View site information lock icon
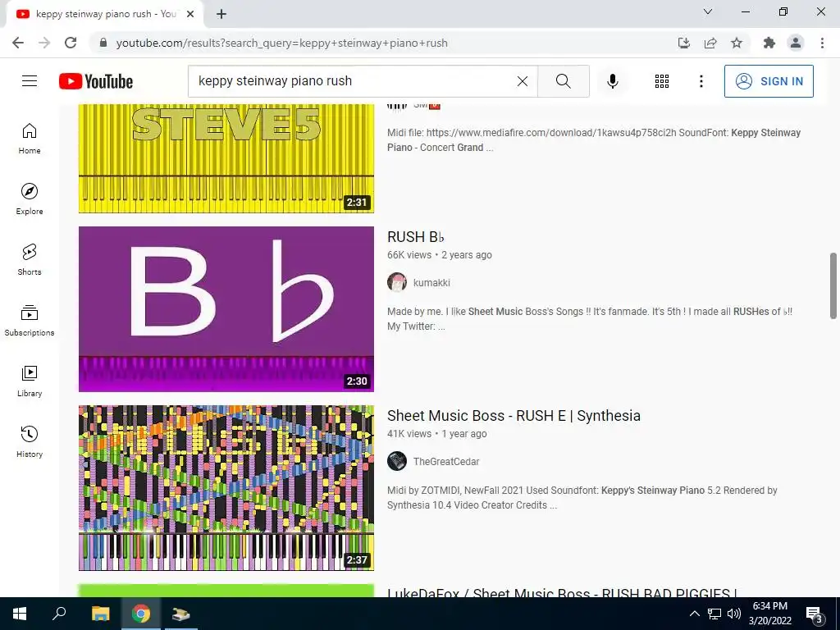 [103, 43]
